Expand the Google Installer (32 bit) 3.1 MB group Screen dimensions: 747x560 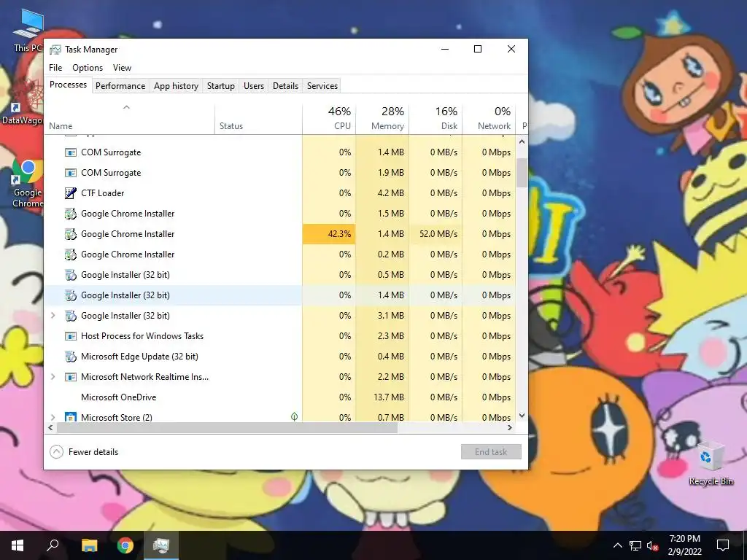[53, 316]
